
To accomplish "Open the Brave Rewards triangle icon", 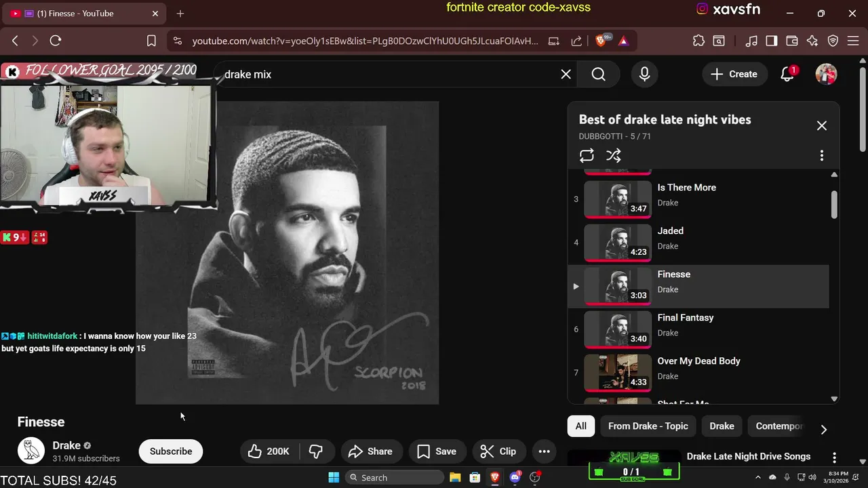I will point(623,41).
